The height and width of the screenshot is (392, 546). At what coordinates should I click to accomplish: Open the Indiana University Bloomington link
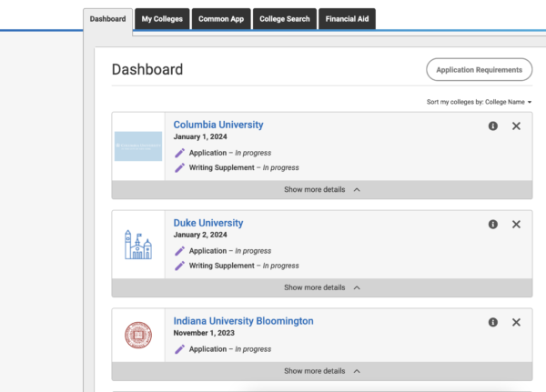pos(243,321)
